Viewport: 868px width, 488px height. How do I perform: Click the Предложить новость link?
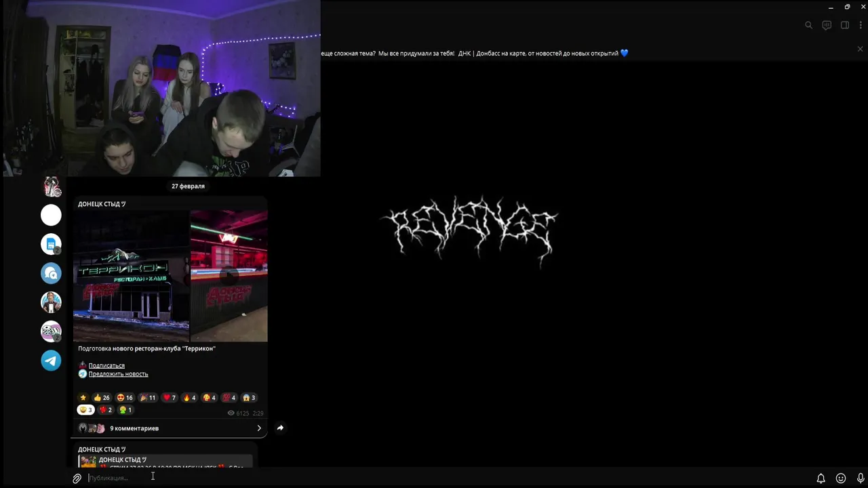(x=118, y=374)
